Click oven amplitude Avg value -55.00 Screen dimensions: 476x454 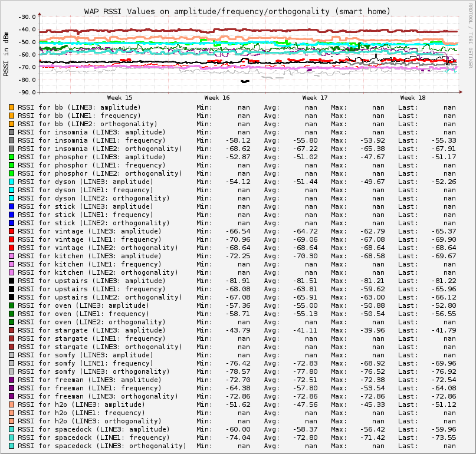[x=305, y=305]
